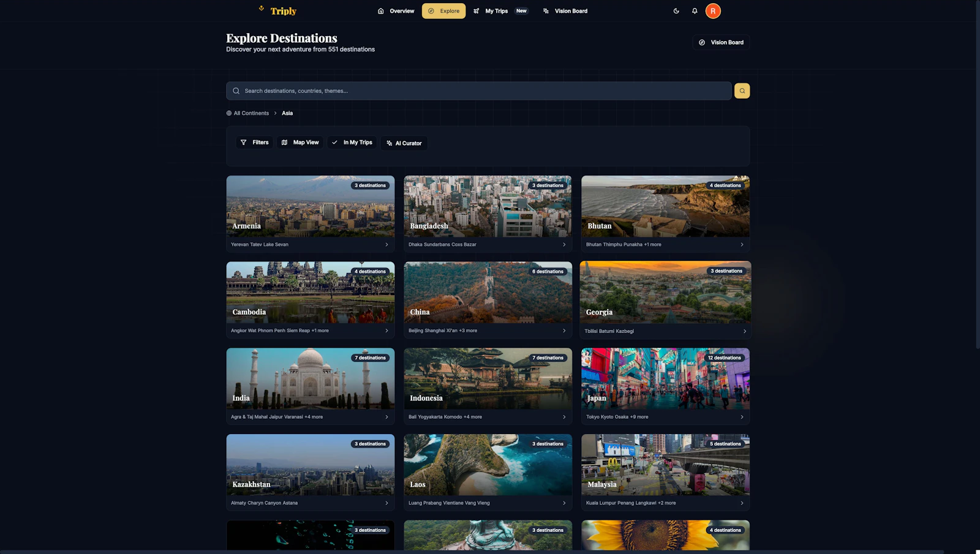The image size is (980, 554).
Task: Click Bali Yogyakarta Komodo +4 more
Action: [445, 417]
